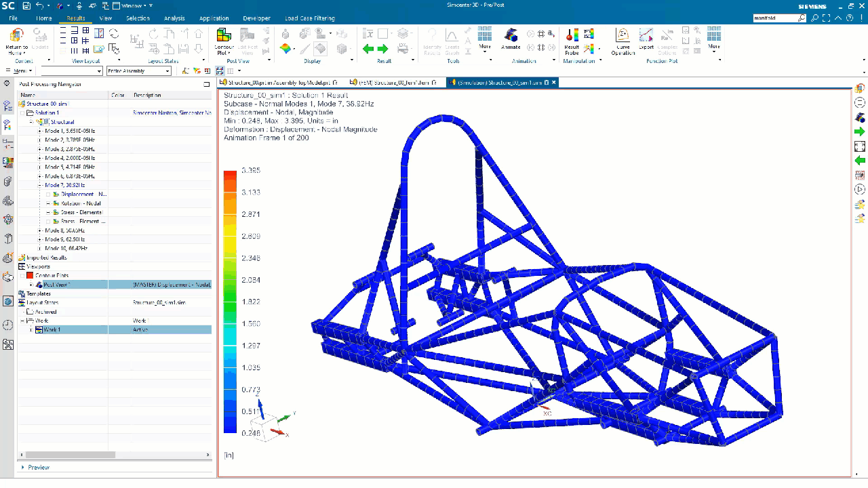The width and height of the screenshot is (868, 488).
Task: Go to next result green arrow in ribbon
Action: [x=382, y=49]
